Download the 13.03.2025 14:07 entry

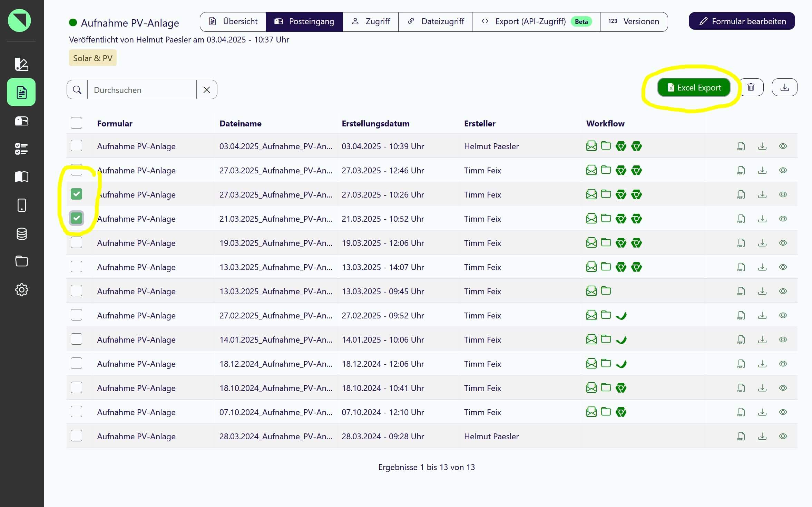(762, 267)
